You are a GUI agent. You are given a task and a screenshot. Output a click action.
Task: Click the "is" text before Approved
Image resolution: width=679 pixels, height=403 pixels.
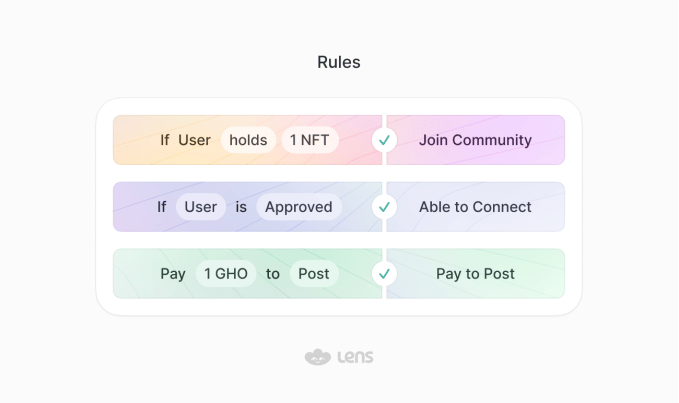click(x=241, y=207)
